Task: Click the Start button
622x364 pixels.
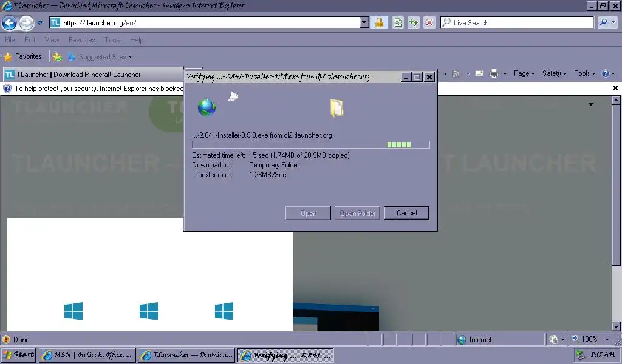Action: 19,355
